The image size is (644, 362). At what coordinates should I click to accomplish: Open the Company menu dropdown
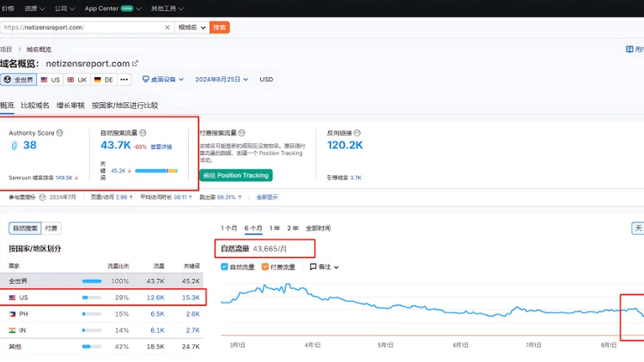pyautogui.click(x=64, y=9)
